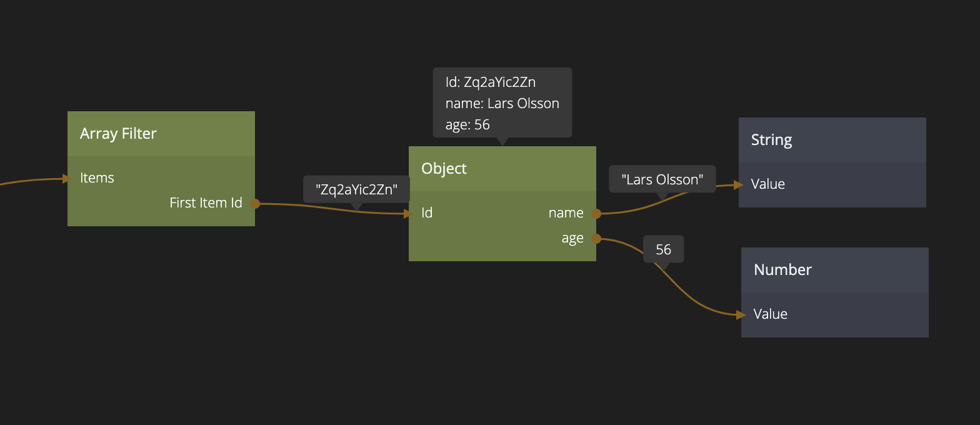
Task: Select the Object node header
Action: pos(502,169)
